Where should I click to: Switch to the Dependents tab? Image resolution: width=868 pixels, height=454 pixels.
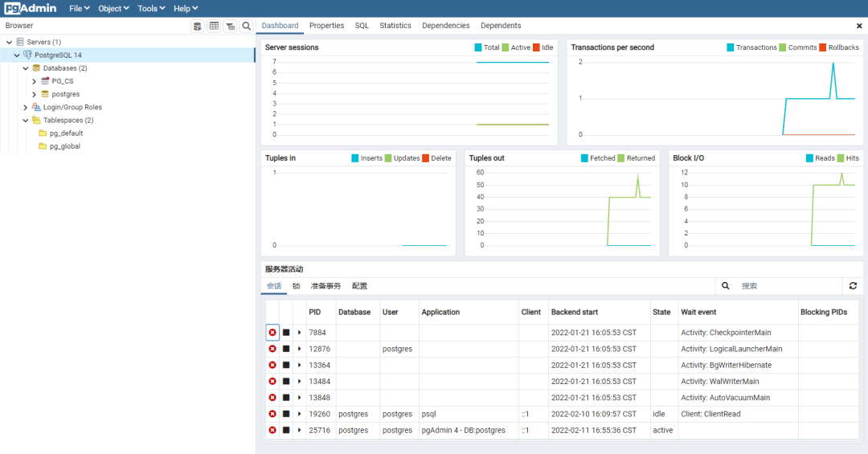point(501,26)
